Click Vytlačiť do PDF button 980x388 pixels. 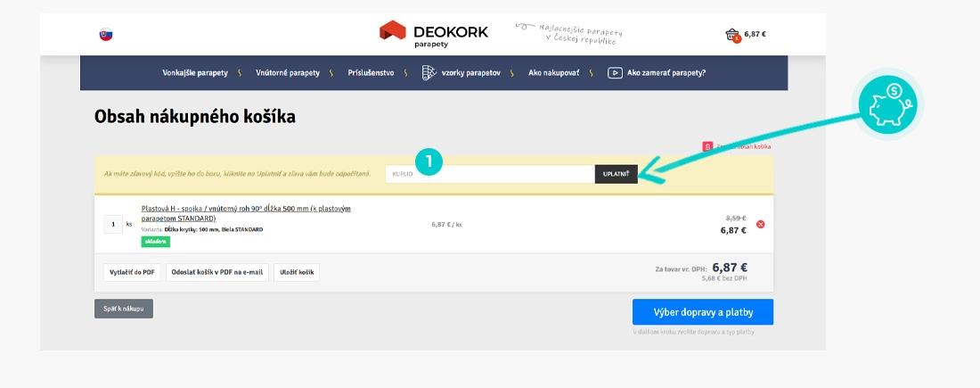click(132, 273)
